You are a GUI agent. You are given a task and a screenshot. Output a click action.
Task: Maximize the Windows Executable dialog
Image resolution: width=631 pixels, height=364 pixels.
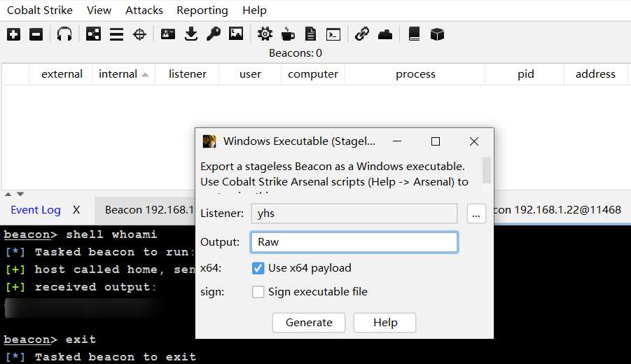pos(436,141)
